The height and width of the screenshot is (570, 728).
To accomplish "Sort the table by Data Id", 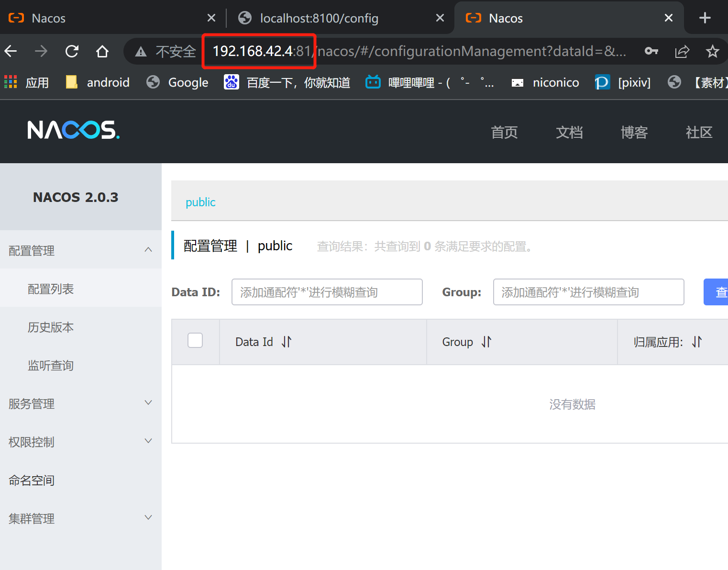I will click(x=287, y=342).
